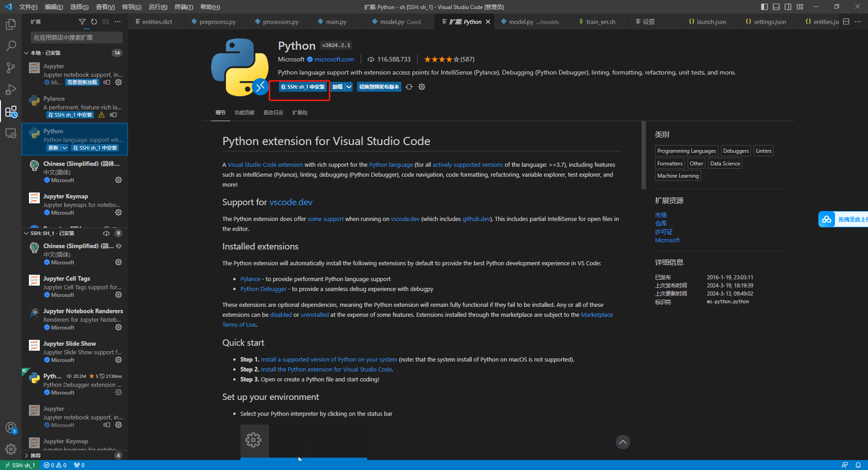
Task: Open the microsoft.com publisher link
Action: tap(334, 59)
